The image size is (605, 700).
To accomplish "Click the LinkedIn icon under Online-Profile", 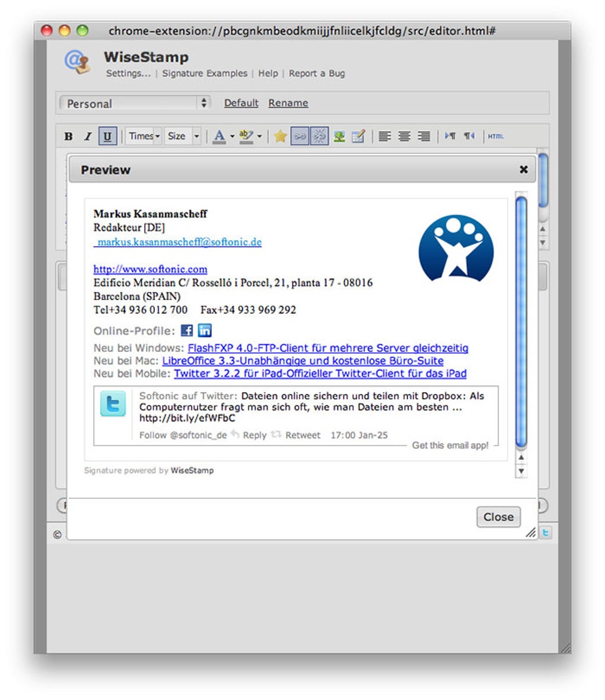I will click(x=204, y=330).
